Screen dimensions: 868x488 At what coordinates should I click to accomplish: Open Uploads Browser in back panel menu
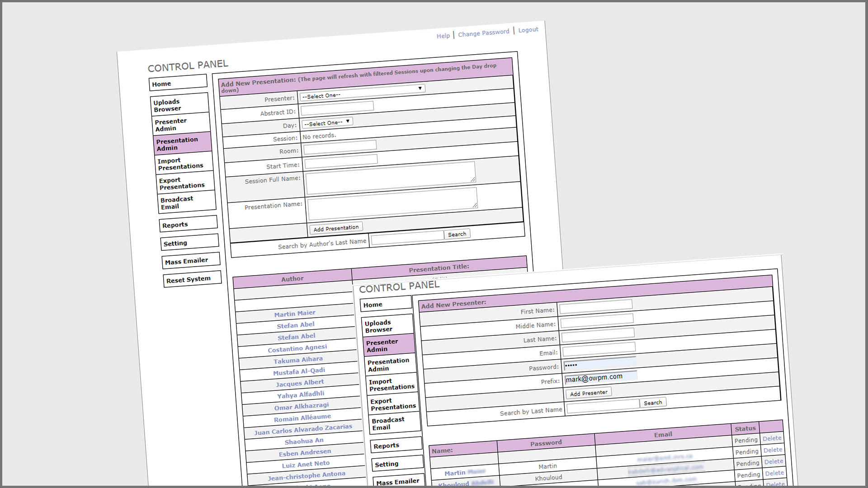point(167,105)
